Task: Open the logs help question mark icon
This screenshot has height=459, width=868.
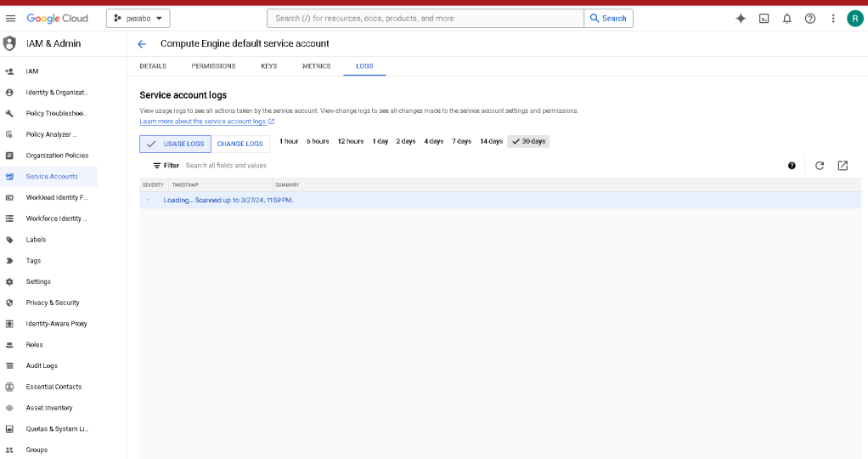Action: (x=792, y=166)
